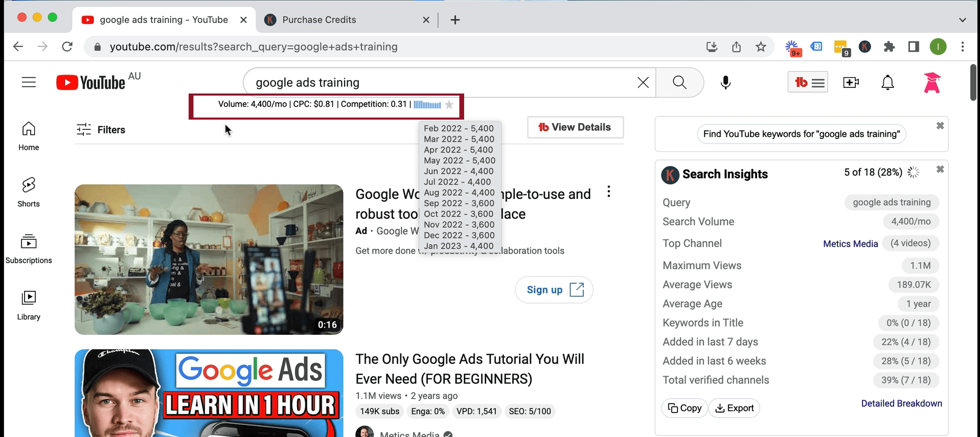Click the 1.1M maximum views value
This screenshot has width=980, height=437.
coord(920,266)
